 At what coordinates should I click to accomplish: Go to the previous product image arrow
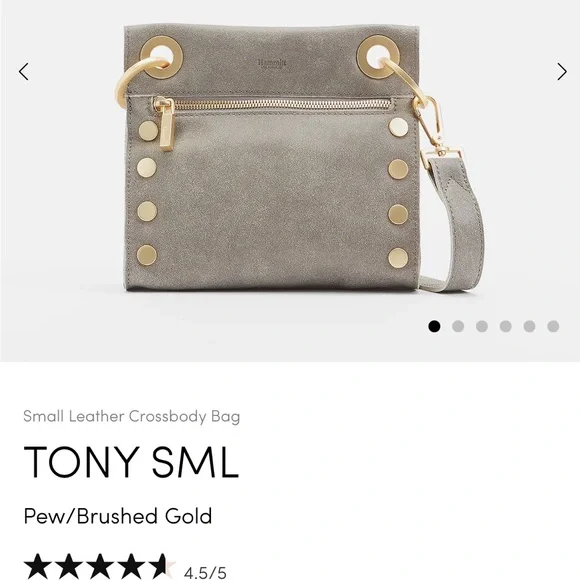[24, 71]
